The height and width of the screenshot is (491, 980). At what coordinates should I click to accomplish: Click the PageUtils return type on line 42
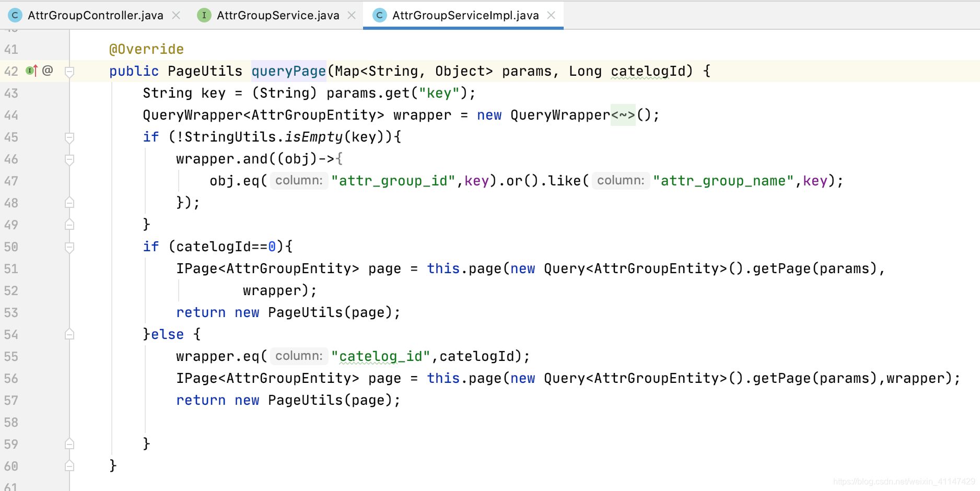(205, 71)
